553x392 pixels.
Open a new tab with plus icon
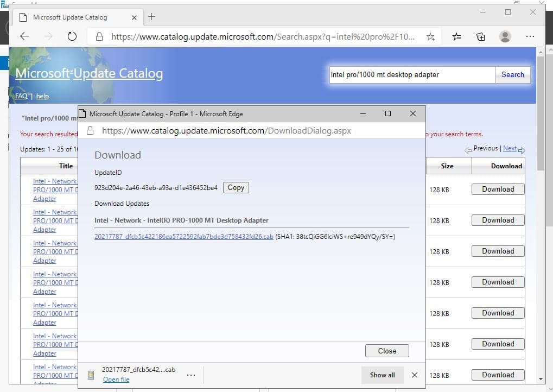click(x=151, y=17)
